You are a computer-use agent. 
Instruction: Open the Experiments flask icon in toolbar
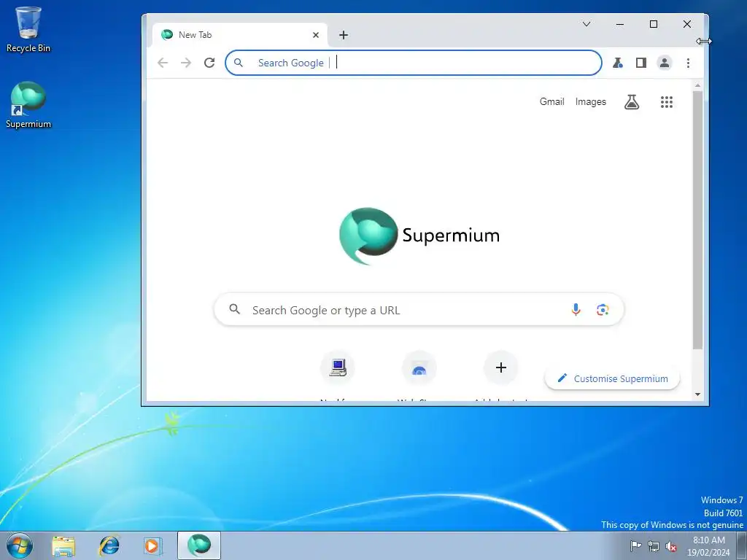618,63
